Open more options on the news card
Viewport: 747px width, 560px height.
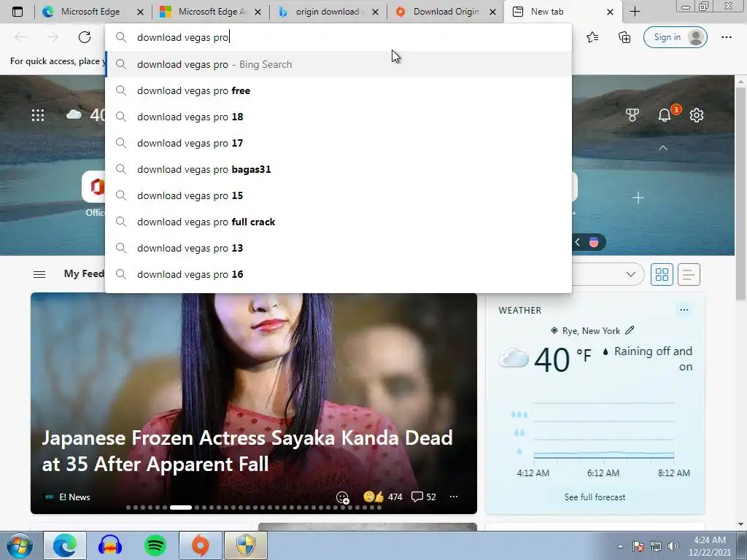point(454,496)
